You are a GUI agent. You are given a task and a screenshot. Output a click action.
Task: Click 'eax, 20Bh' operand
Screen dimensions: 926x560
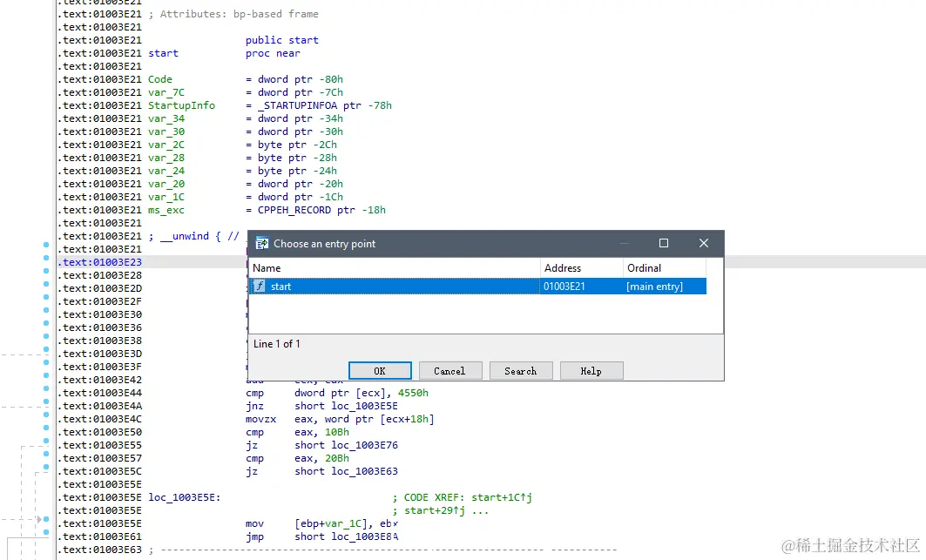click(321, 458)
